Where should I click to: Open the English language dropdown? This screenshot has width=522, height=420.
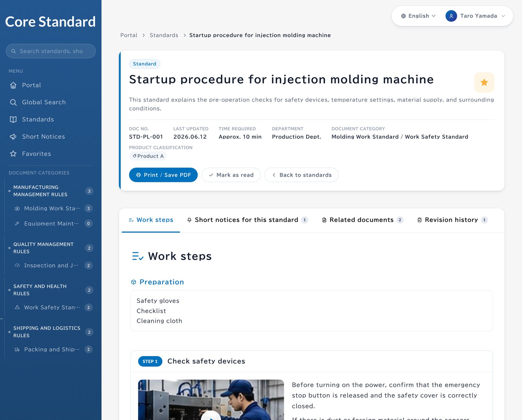coord(418,16)
